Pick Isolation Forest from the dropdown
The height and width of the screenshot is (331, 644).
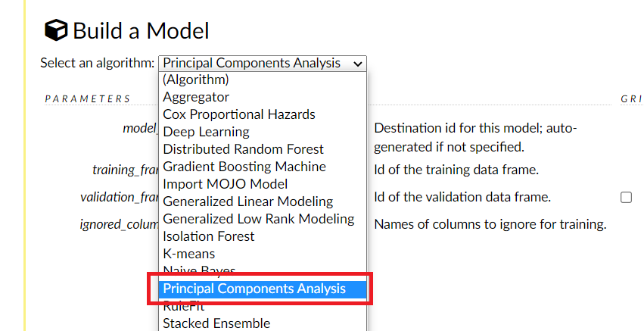209,236
